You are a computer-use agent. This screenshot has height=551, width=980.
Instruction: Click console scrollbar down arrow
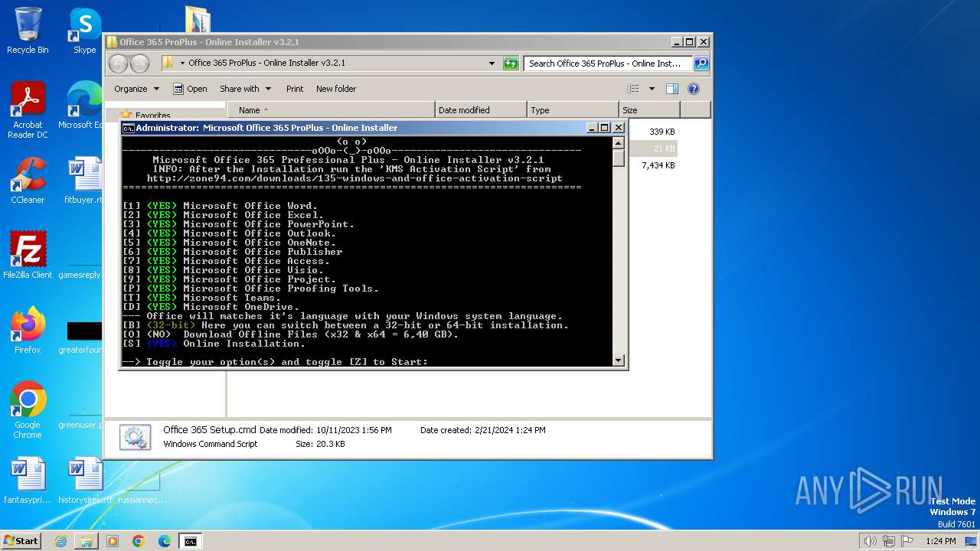619,360
